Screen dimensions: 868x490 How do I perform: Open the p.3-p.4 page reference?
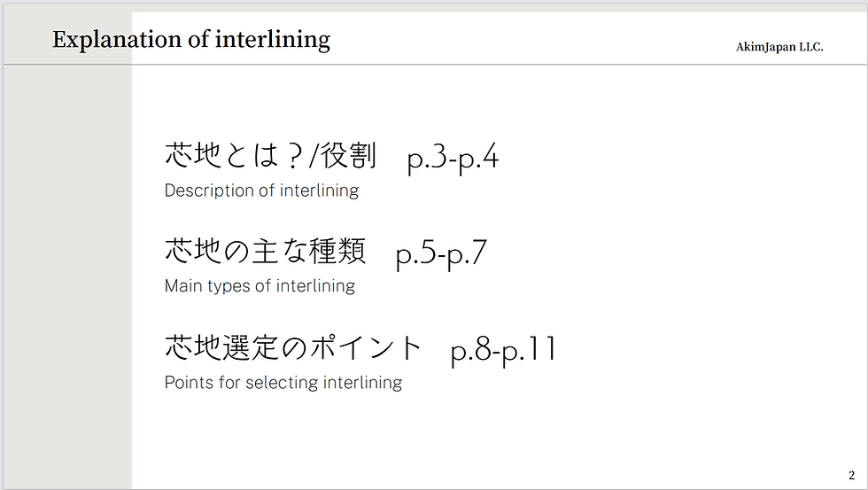point(453,159)
